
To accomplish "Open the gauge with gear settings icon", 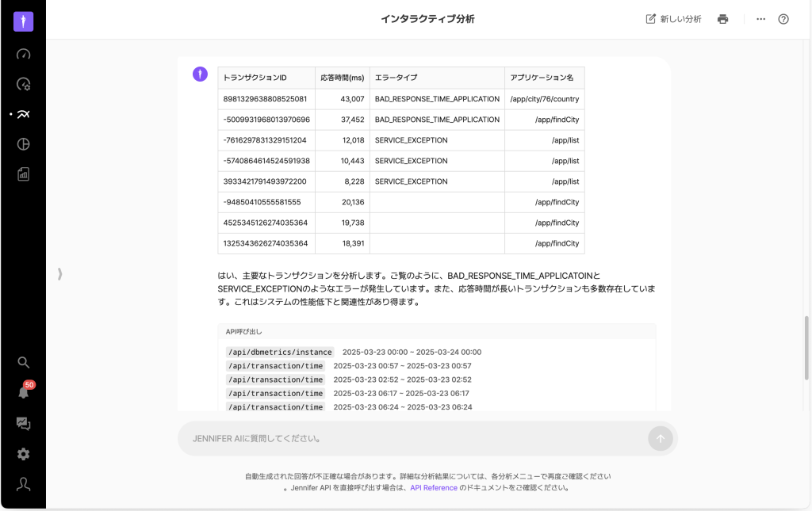I will 23,84.
